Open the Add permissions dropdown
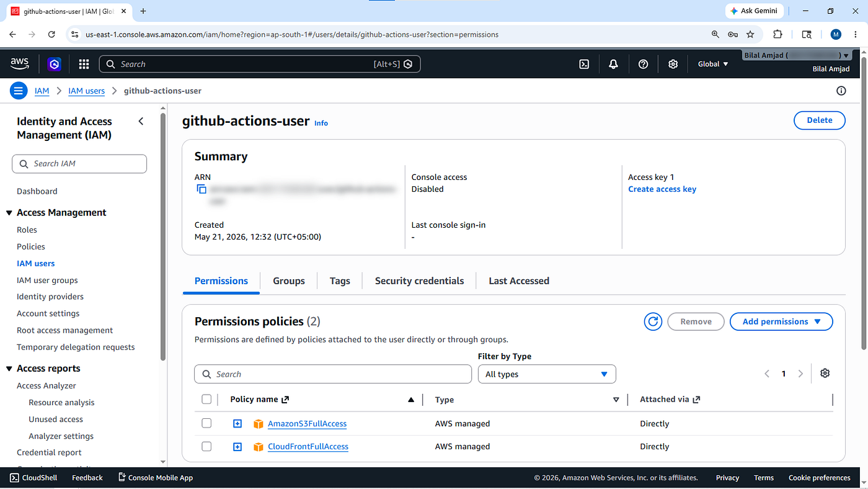This screenshot has width=868, height=489. point(781,321)
